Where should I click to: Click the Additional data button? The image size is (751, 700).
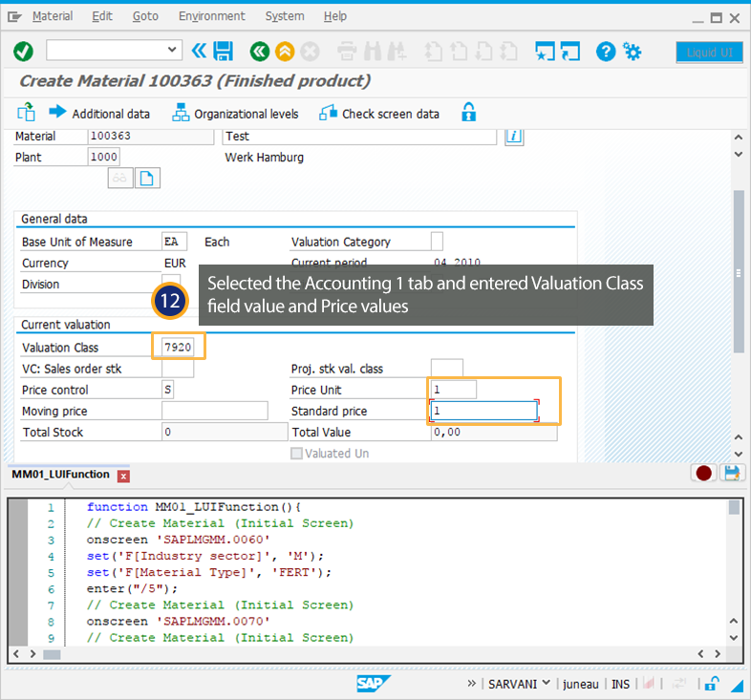coord(99,114)
